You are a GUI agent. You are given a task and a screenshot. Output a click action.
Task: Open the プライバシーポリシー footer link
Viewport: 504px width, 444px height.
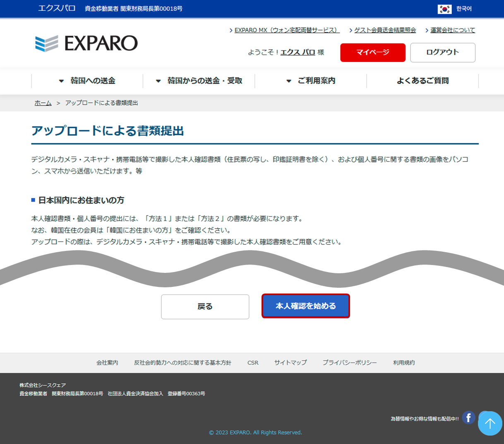pos(350,363)
